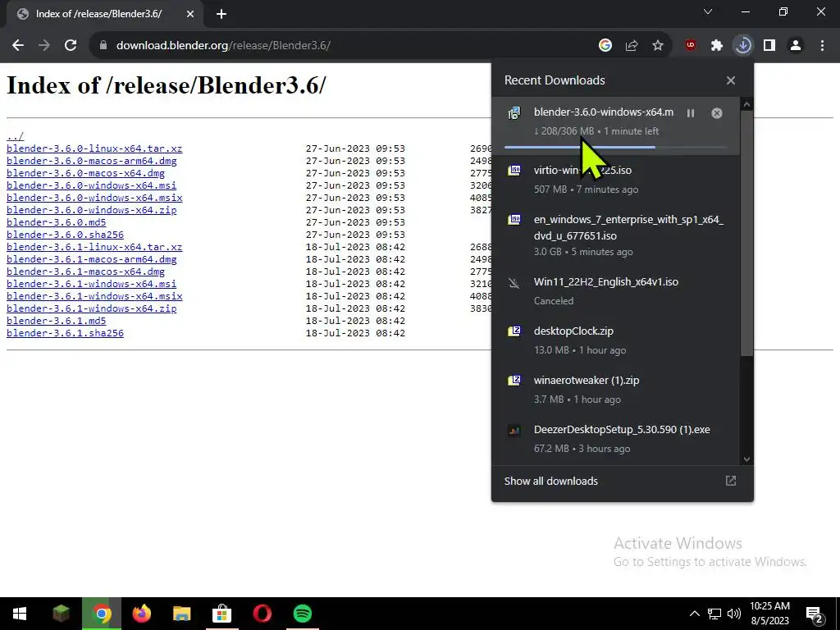The height and width of the screenshot is (630, 840).
Task: Open downloads page via external icon
Action: [x=731, y=481]
